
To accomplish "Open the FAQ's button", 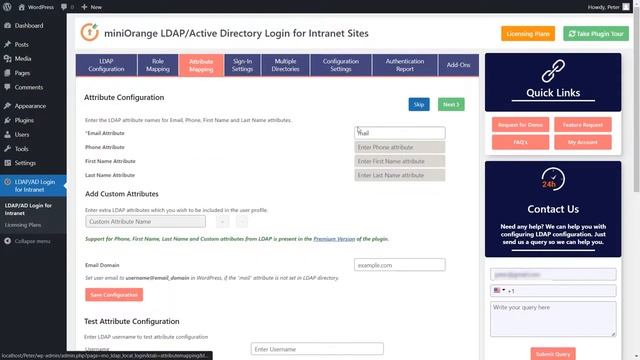I will coord(520,142).
